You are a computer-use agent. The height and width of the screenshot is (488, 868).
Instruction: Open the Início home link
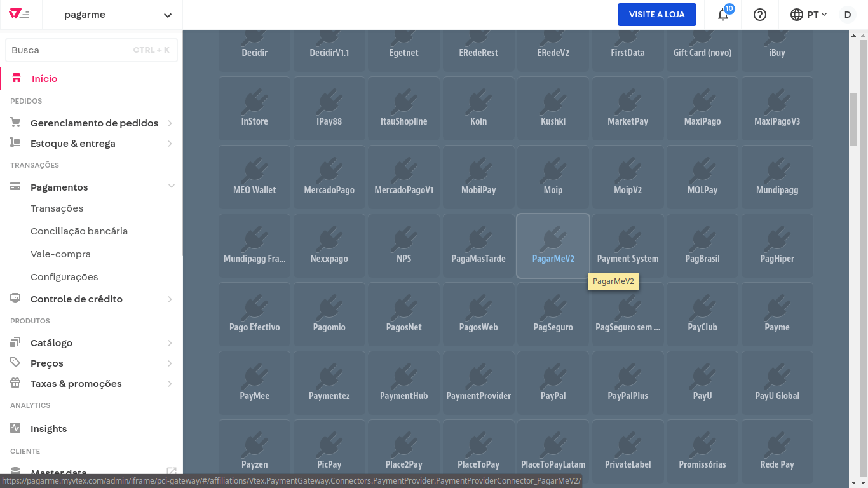44,79
